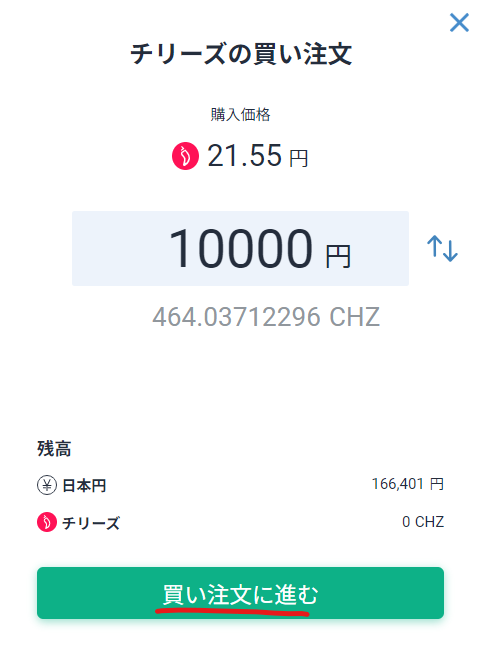Click the チリーズの買い注文 dialog title

click(x=241, y=54)
